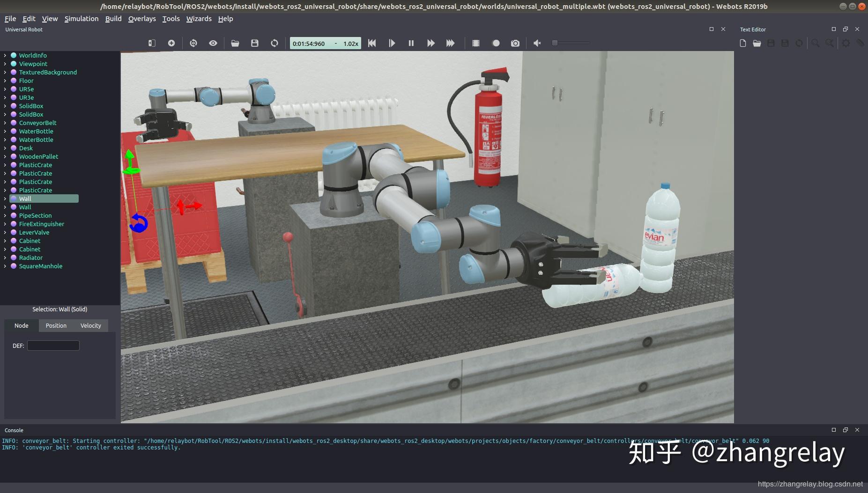Reload the current world

coord(274,43)
